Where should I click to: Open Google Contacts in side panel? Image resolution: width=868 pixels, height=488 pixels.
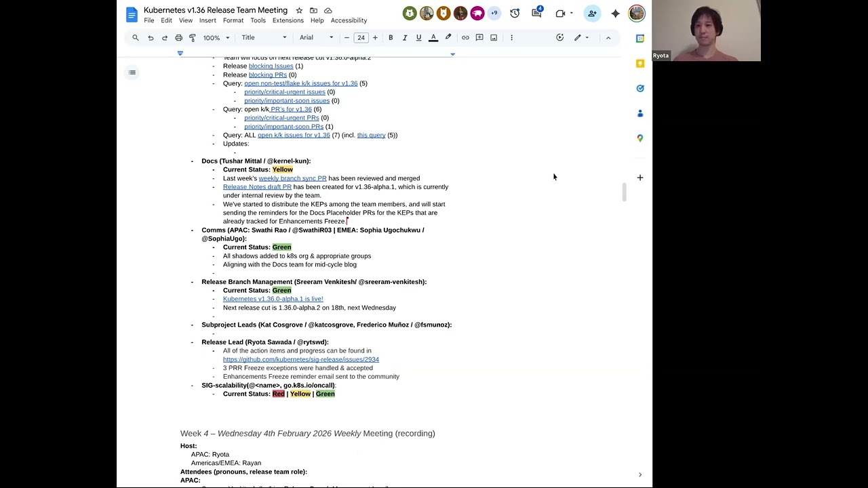pyautogui.click(x=640, y=113)
